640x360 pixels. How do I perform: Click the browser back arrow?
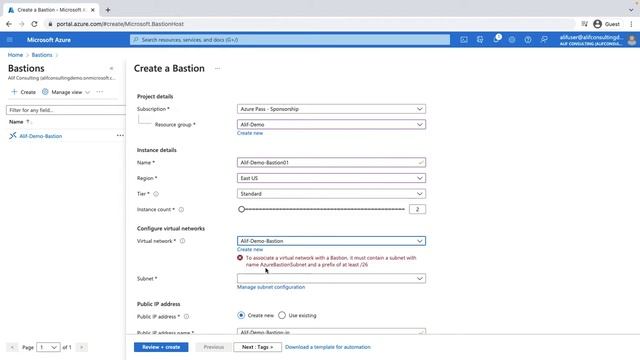pyautogui.click(x=9, y=24)
